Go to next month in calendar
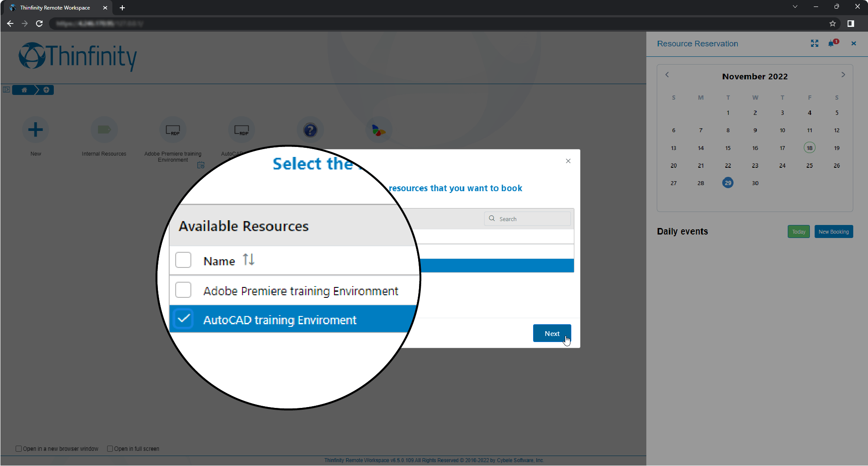The image size is (868, 466). [x=843, y=75]
